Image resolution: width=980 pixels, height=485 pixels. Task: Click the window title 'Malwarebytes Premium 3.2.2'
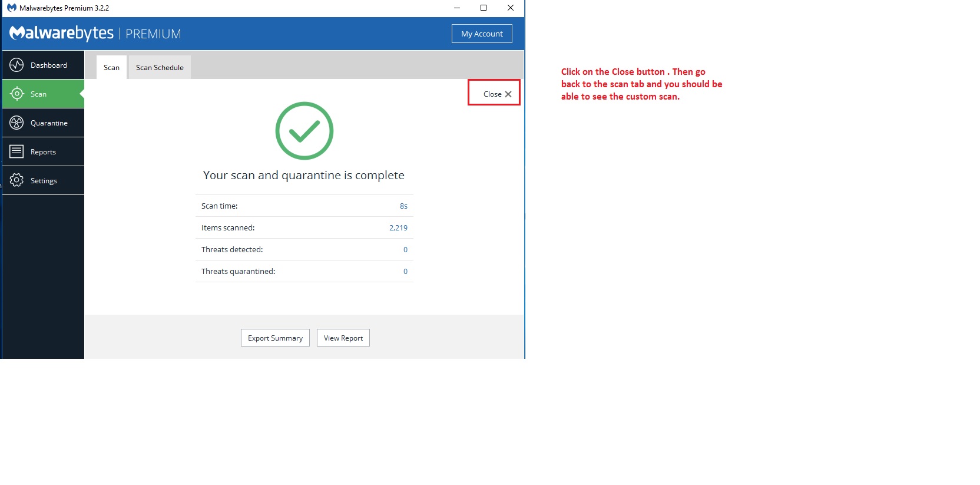tap(64, 8)
